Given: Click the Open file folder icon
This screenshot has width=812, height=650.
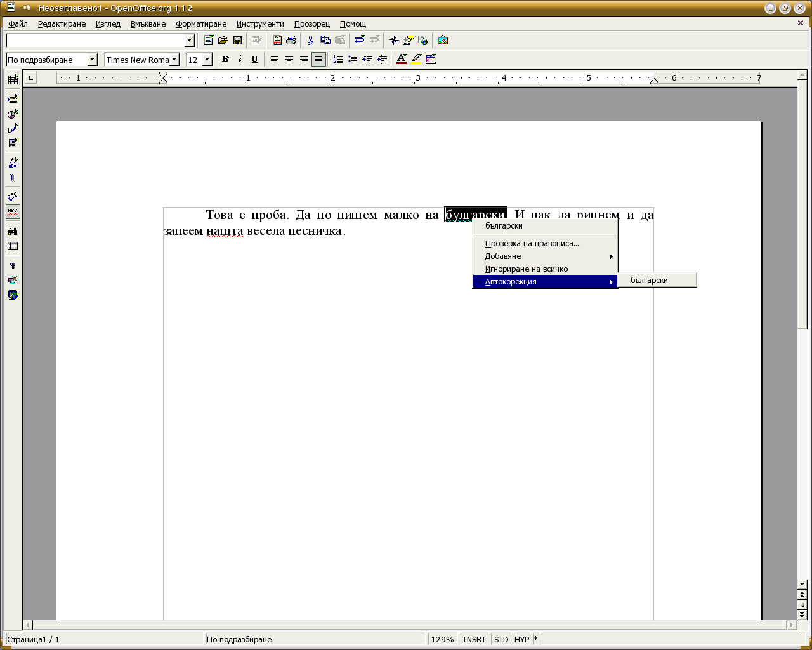Looking at the screenshot, I should [223, 40].
